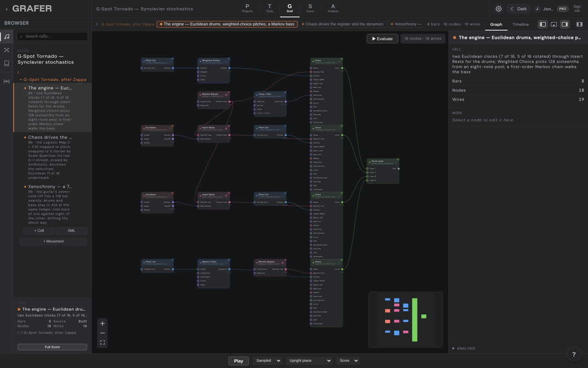This screenshot has width=588, height=368.
Task: Select the Voice Layer node
Action: click(x=383, y=171)
